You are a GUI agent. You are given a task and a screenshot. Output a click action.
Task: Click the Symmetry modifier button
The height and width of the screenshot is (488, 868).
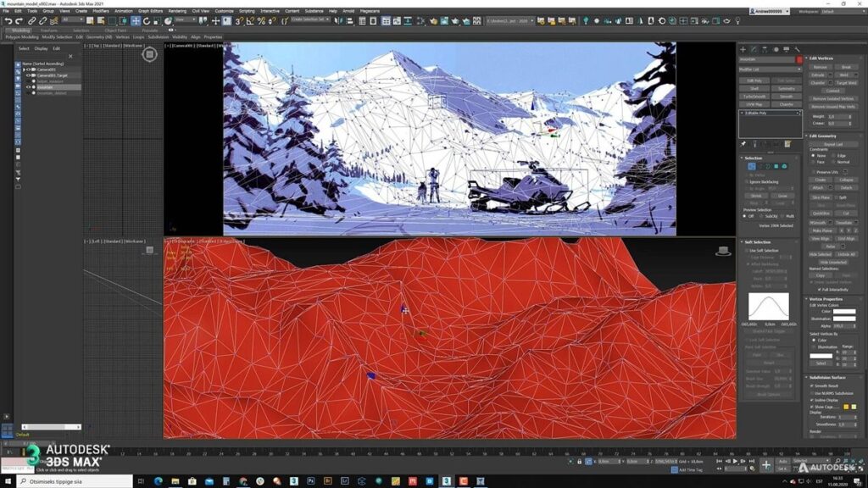(x=786, y=88)
